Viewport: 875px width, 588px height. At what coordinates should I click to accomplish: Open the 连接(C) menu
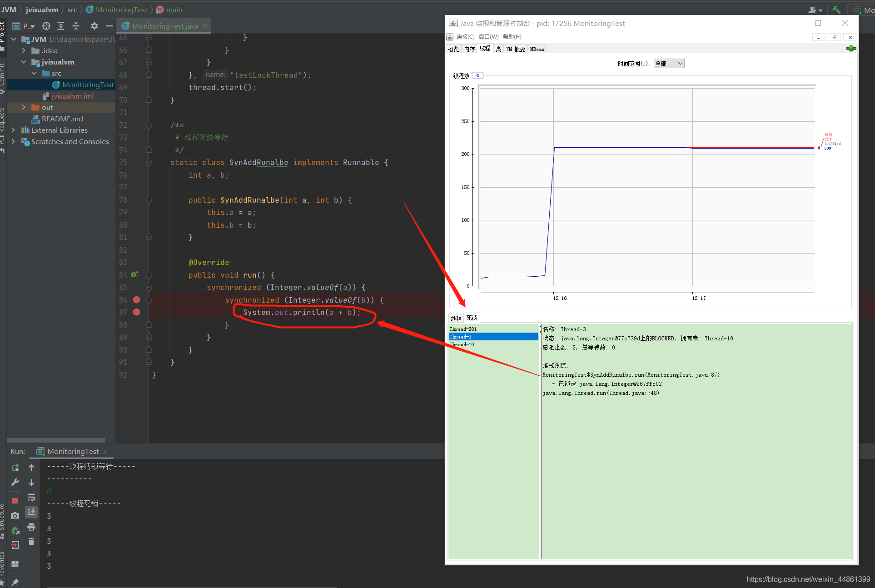click(465, 37)
